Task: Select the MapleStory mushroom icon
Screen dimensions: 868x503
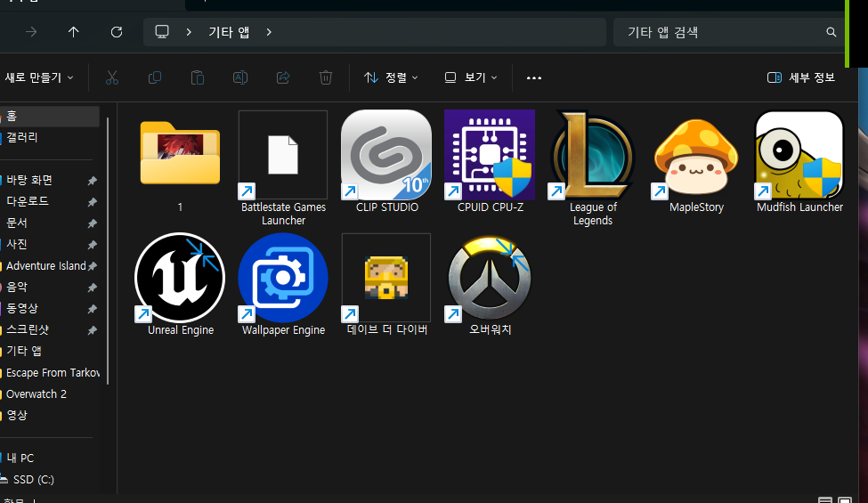Action: (x=696, y=155)
